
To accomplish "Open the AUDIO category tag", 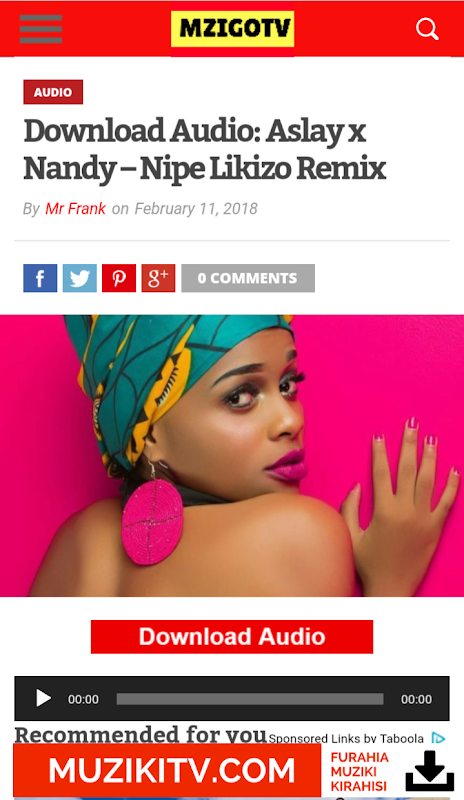I will coord(53,92).
